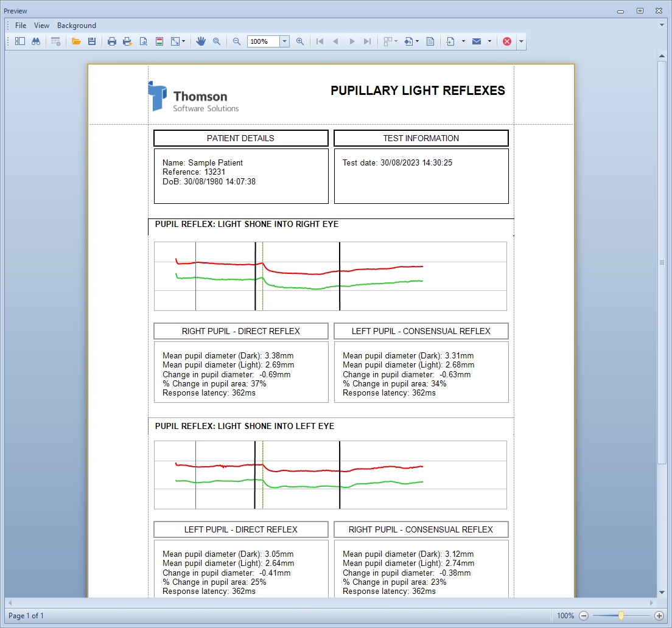
Task: Click the binoculars Find icon
Action: tap(36, 41)
